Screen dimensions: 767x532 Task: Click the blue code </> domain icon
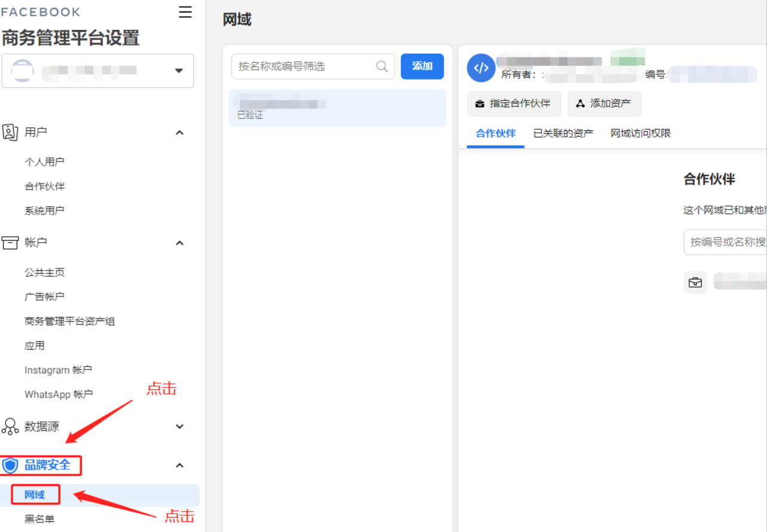point(480,68)
